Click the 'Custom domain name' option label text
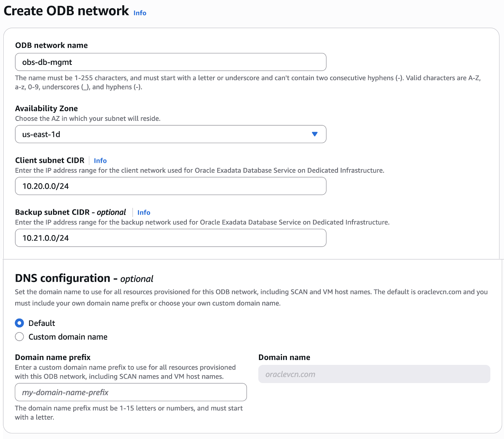 [x=68, y=337]
